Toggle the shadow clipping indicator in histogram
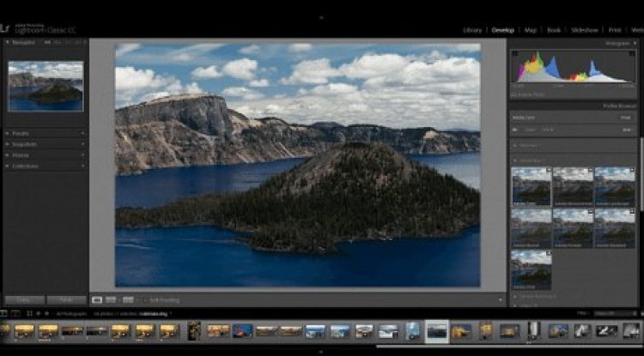The width and height of the screenshot is (644, 356). tap(514, 54)
